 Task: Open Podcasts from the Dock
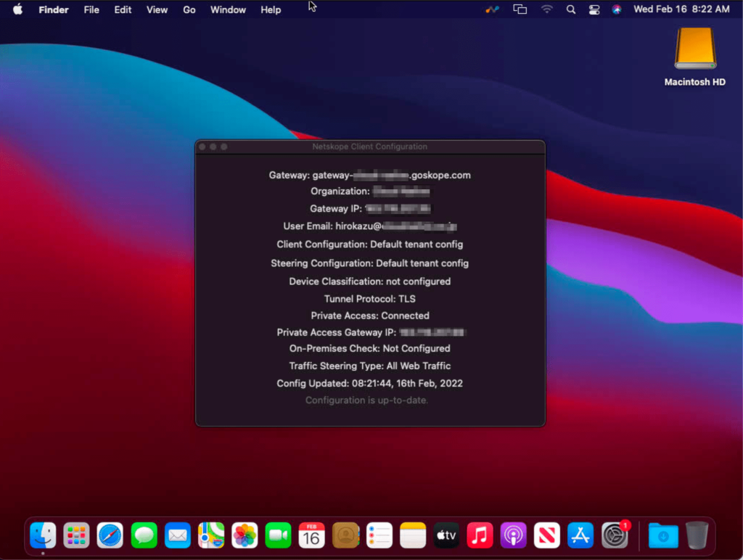click(513, 535)
